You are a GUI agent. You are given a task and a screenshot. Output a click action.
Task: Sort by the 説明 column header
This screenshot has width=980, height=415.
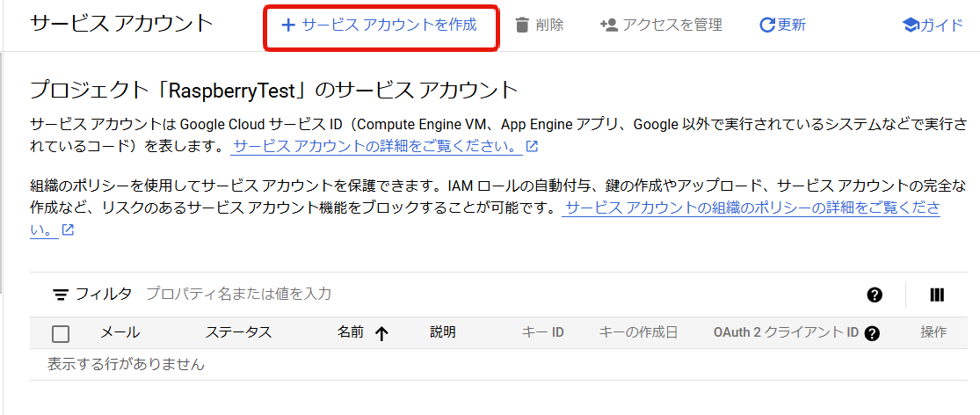coord(443,332)
